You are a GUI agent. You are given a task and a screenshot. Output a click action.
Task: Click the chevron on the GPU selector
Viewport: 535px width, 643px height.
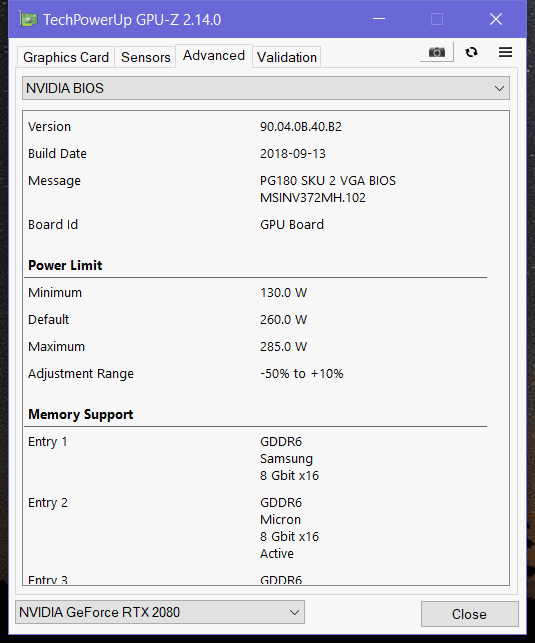294,612
